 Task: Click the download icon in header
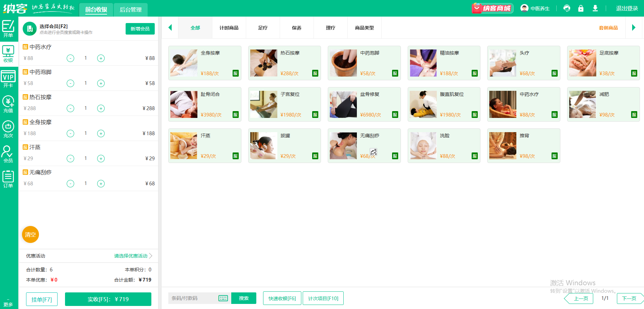click(595, 8)
